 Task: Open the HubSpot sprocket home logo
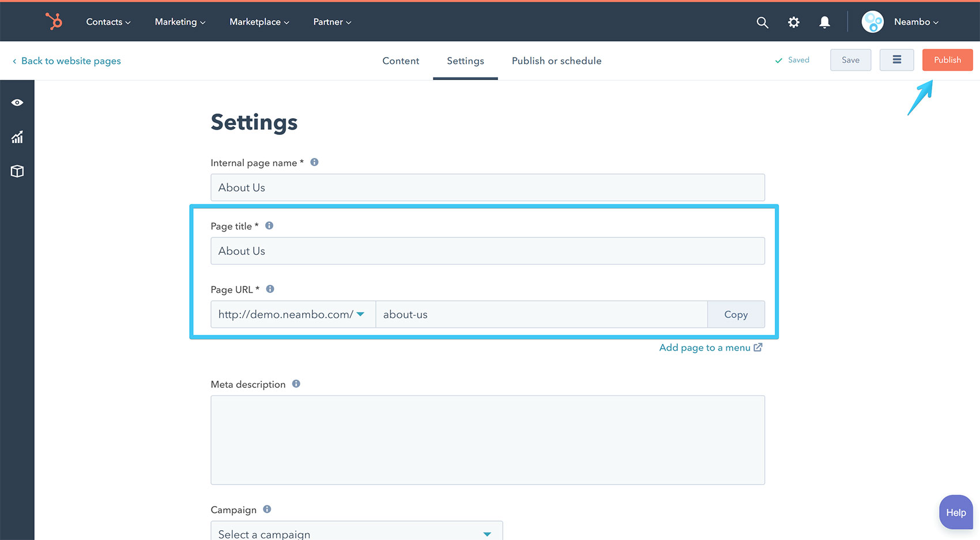(55, 21)
